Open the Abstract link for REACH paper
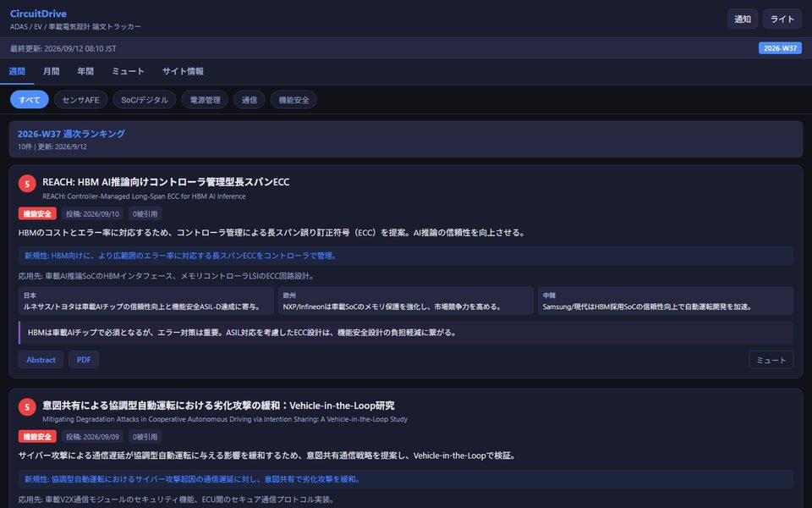 coord(41,360)
